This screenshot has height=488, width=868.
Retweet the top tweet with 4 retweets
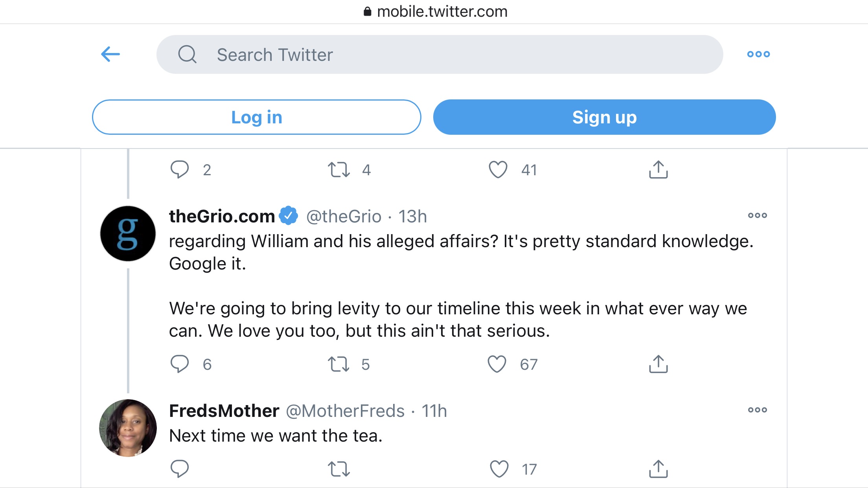click(338, 170)
